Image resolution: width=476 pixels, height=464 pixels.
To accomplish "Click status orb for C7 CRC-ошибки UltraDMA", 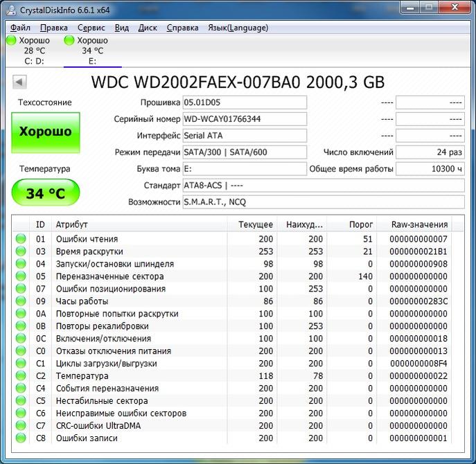I will click(21, 425).
